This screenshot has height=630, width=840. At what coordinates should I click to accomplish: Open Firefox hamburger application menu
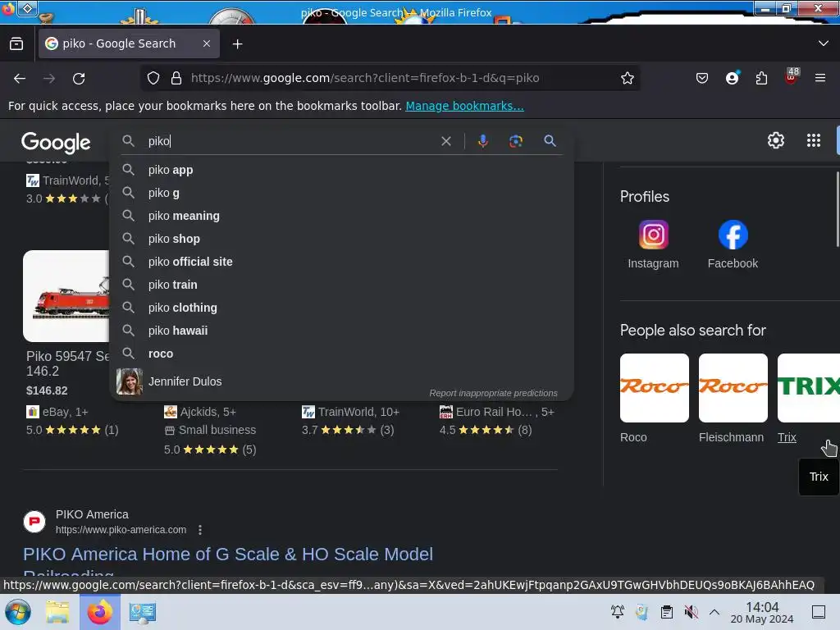pos(820,78)
